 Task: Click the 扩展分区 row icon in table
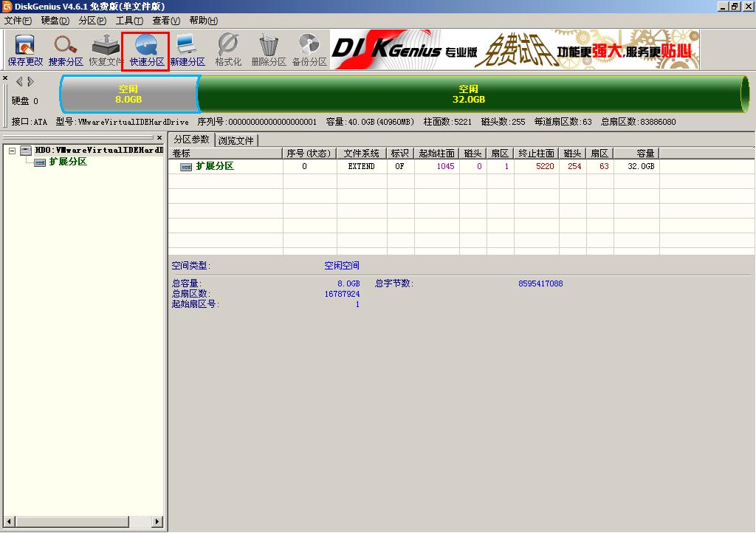185,167
